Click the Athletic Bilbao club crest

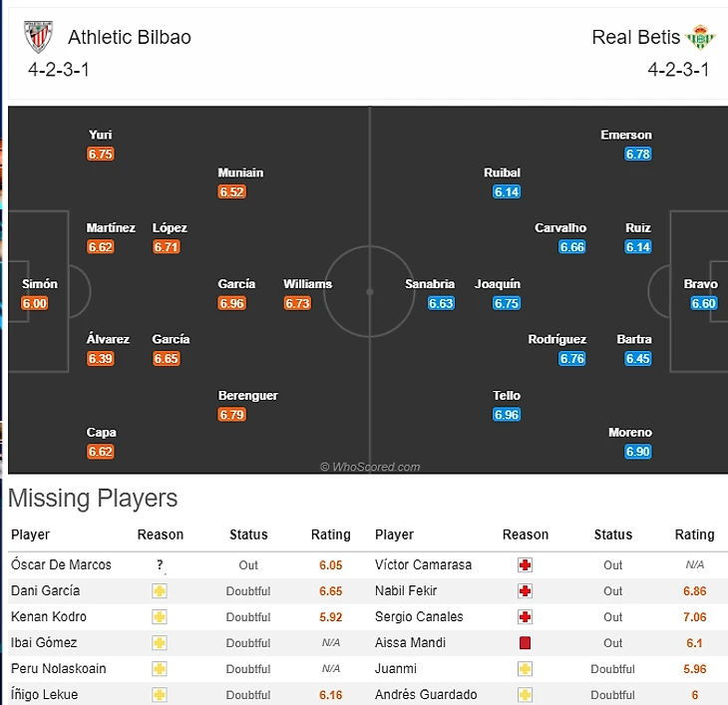point(38,38)
